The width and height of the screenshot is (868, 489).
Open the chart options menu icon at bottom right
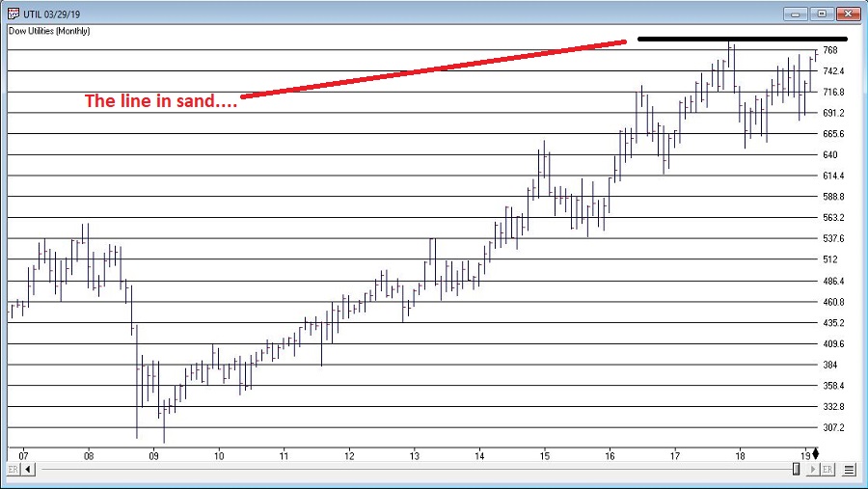(849, 470)
